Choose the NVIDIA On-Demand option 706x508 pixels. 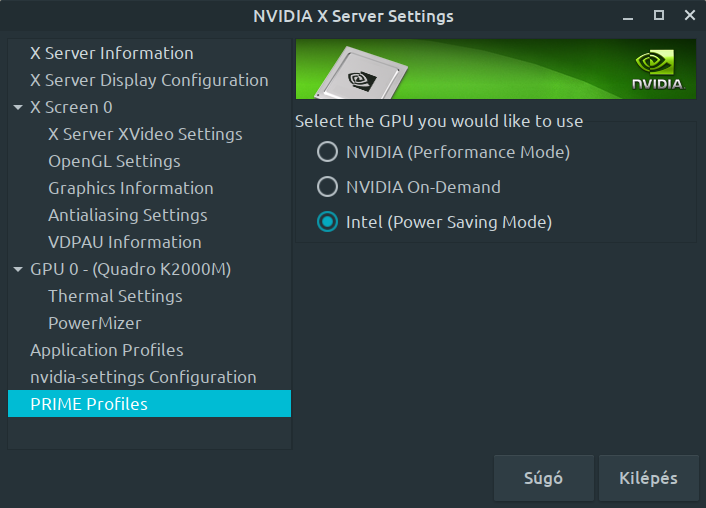327,187
